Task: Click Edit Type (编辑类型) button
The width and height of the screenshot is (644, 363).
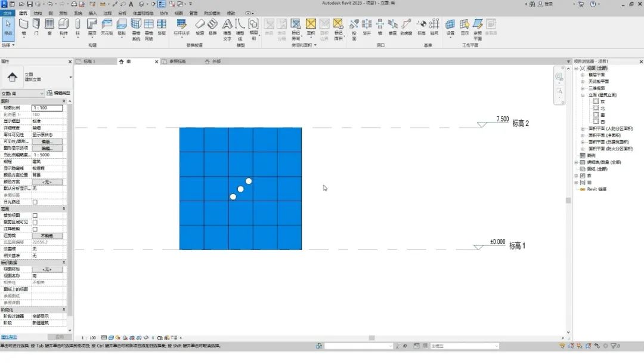Action: coord(58,93)
